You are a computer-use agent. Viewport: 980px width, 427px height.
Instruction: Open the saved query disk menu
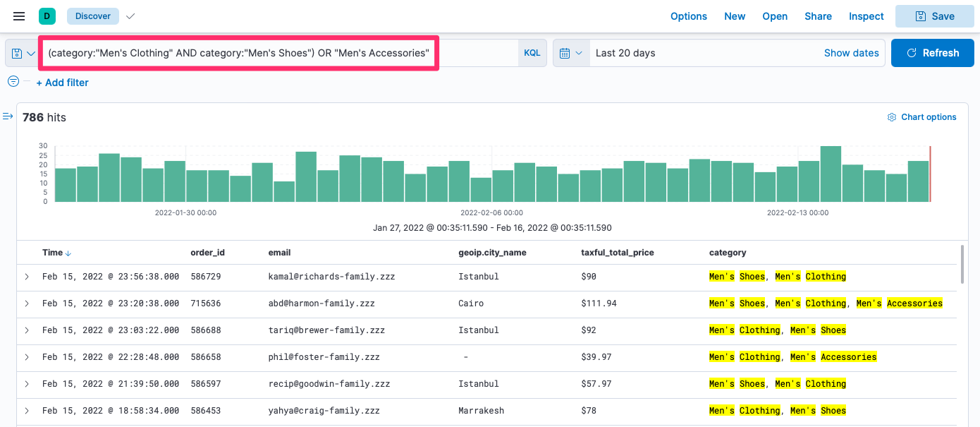click(22, 53)
